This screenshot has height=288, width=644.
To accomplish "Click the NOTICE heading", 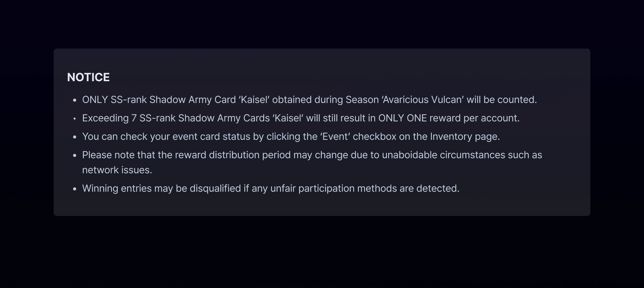I will pos(88,77).
